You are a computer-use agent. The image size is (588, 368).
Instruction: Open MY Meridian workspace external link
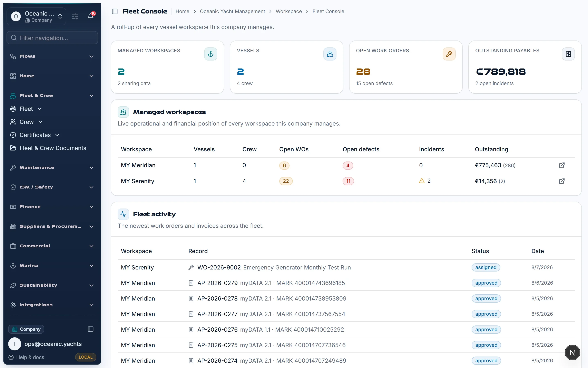(x=562, y=165)
